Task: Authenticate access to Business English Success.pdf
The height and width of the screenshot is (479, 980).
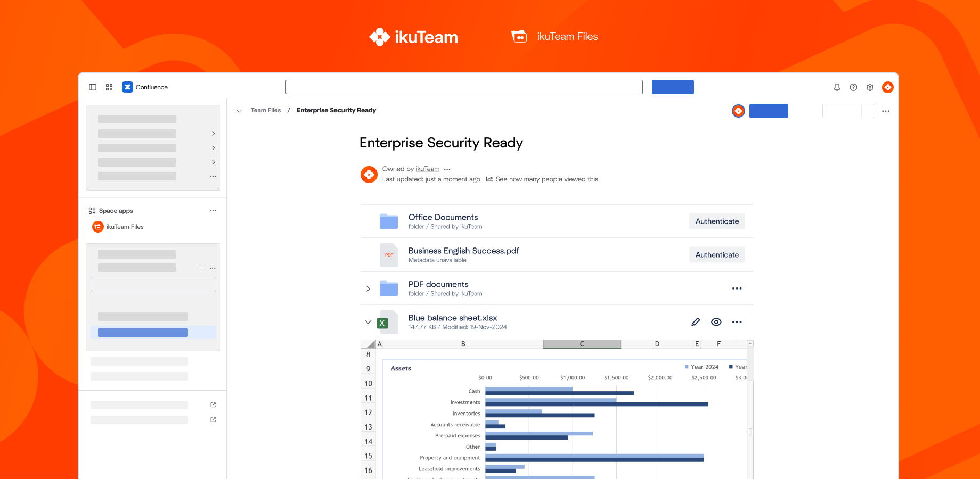Action: (x=717, y=254)
